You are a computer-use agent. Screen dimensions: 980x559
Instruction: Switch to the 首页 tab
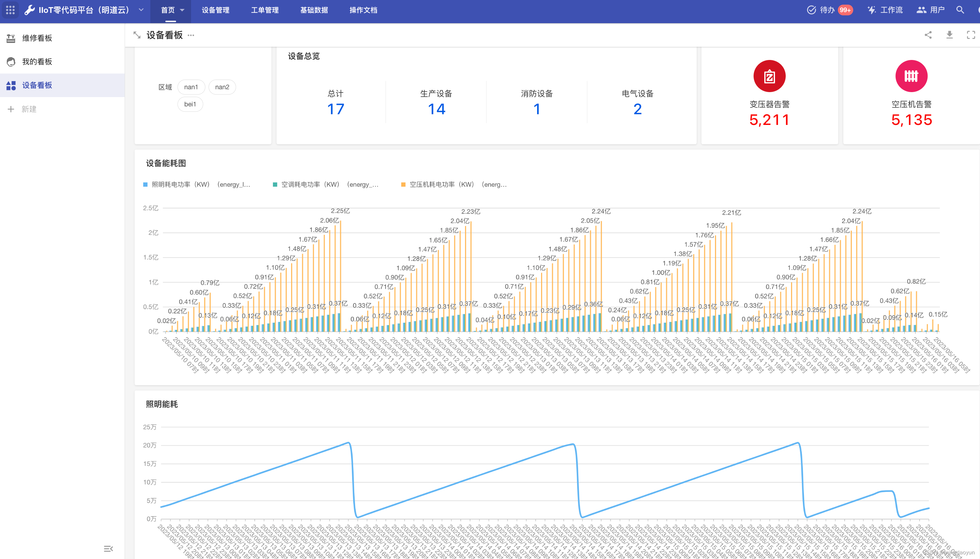pyautogui.click(x=168, y=10)
